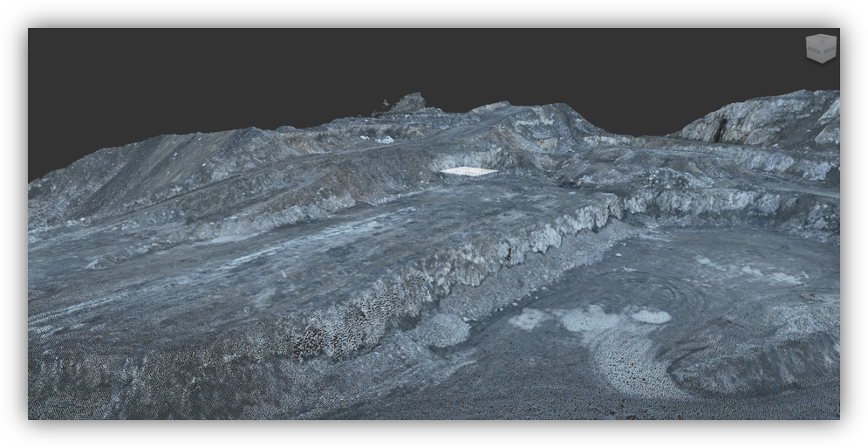868x448 pixels.
Task: Click the DERECHA face of the view cube
Action: tap(829, 50)
